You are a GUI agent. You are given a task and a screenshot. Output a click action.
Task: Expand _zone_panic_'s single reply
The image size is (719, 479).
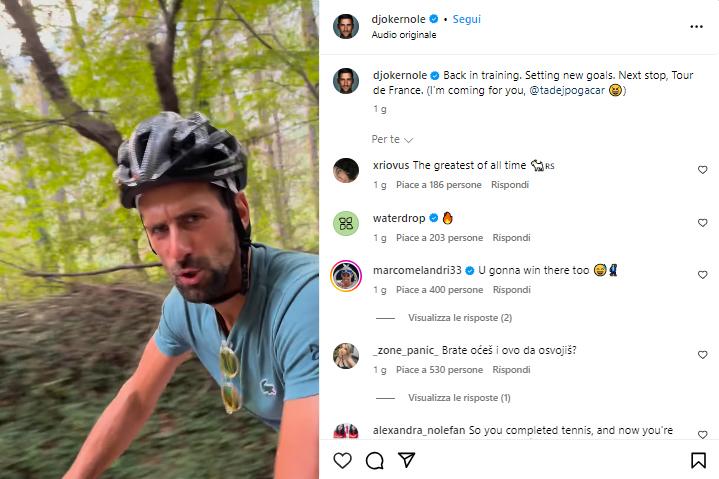[x=459, y=397]
